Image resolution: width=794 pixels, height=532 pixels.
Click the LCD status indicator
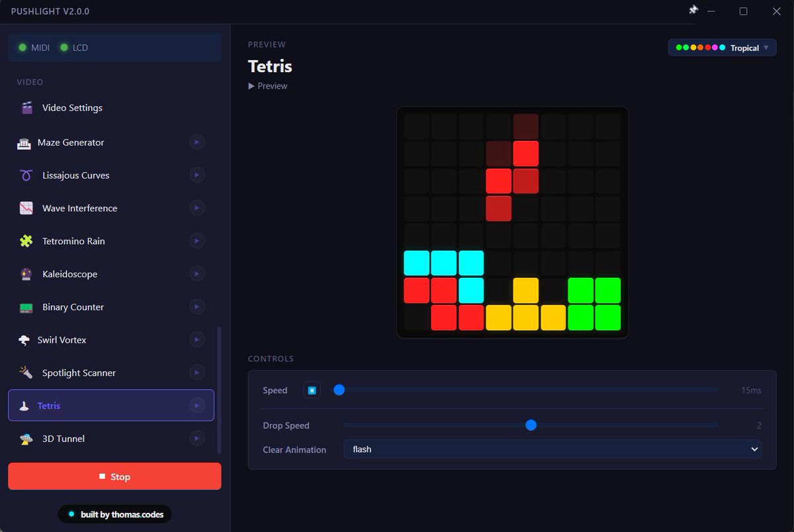click(x=74, y=48)
